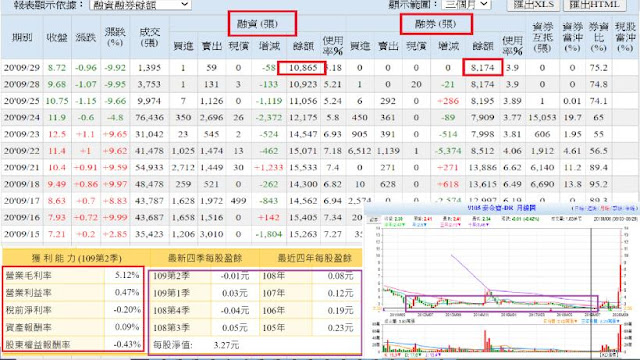Click the 融資 餘額 column header
The width and height of the screenshot is (640, 360).
pyautogui.click(x=302, y=46)
